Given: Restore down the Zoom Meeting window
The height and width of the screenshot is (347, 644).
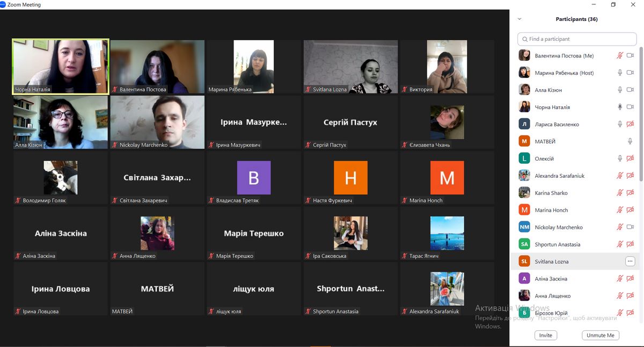Looking at the screenshot, I should 613,5.
